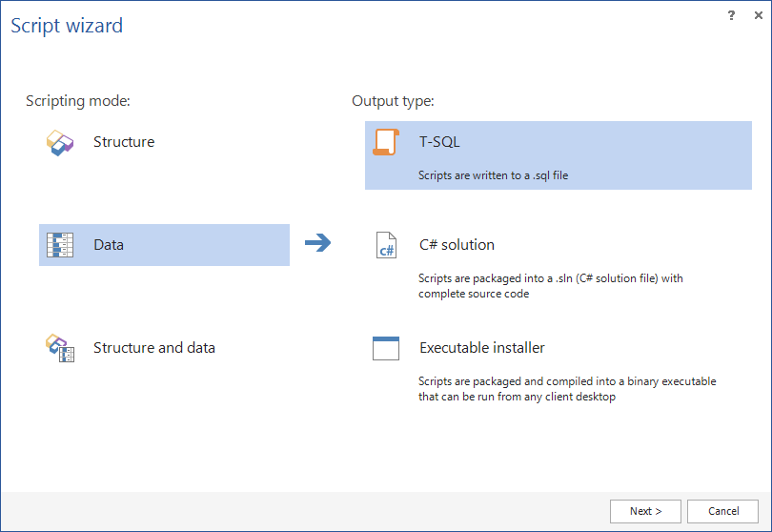Open help with the question mark
The width and height of the screenshot is (772, 532).
tap(731, 15)
